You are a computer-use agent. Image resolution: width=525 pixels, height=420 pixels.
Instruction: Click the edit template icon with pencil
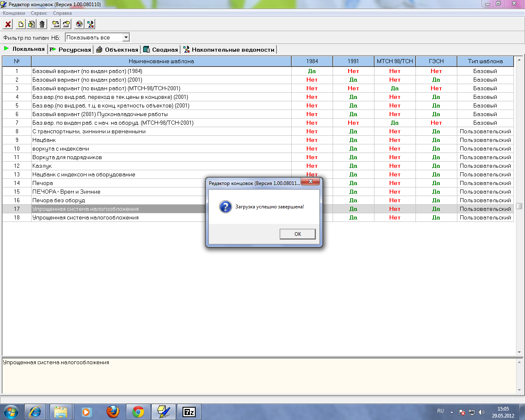point(31,24)
